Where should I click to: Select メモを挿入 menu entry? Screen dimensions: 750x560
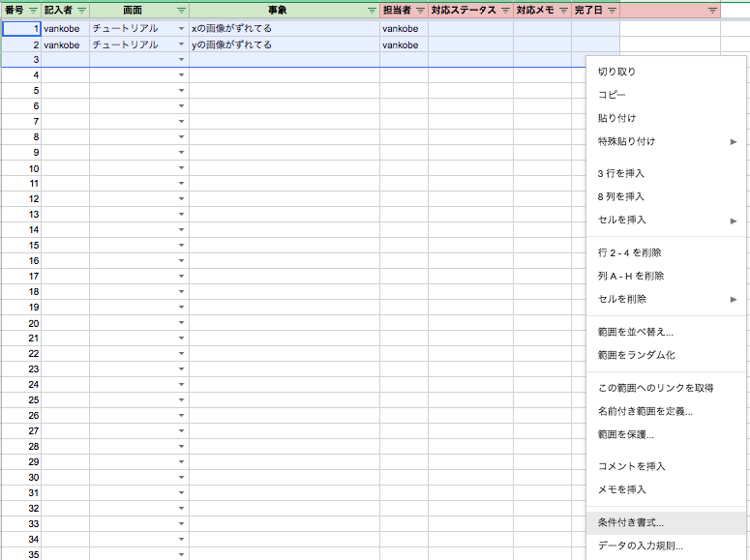666,489
